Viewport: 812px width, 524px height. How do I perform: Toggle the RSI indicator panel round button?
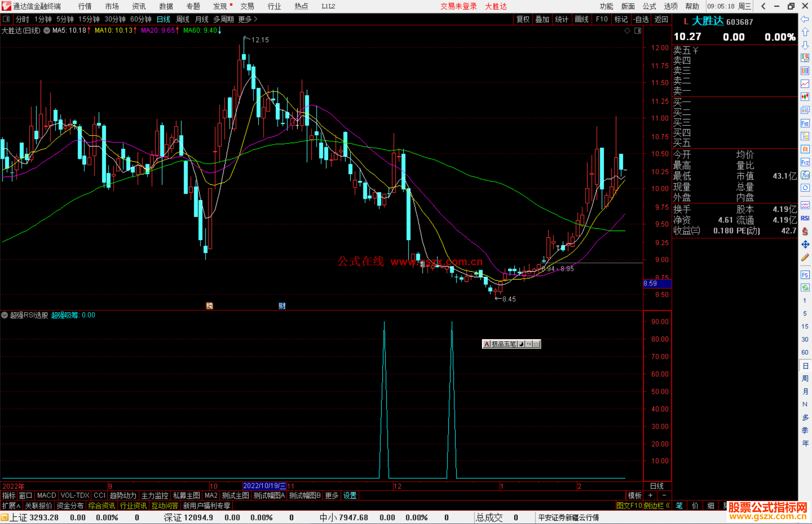tap(5, 315)
